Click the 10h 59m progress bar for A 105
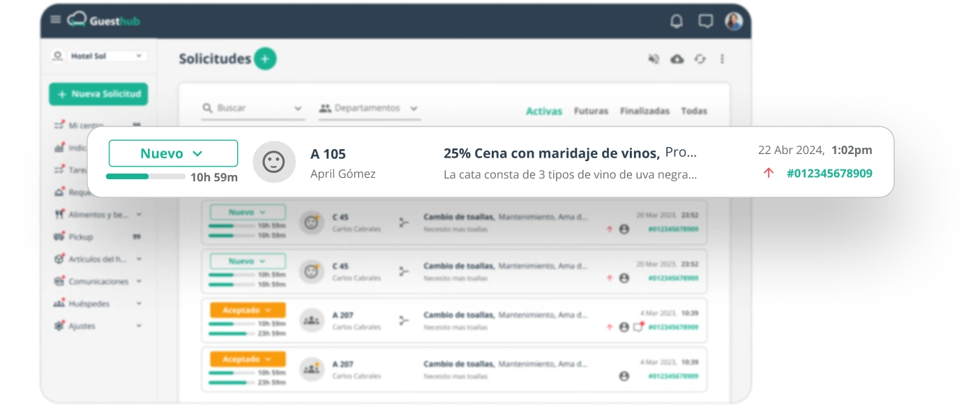Viewport: 980px width, 405px height. (x=146, y=177)
